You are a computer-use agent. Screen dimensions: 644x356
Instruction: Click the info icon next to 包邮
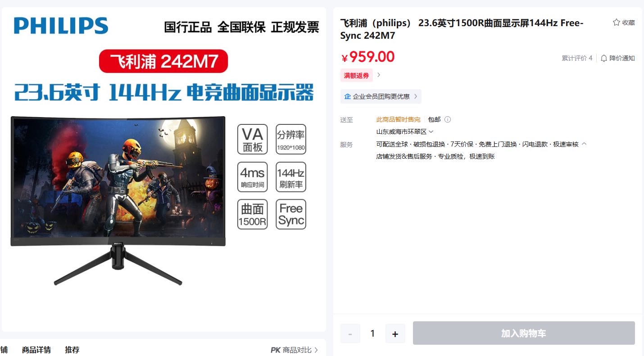448,119
